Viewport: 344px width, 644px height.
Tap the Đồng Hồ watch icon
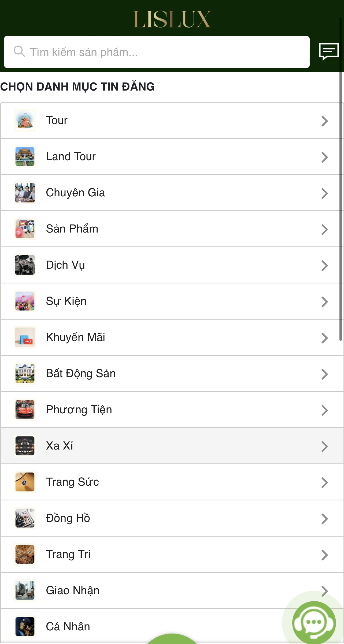tap(25, 518)
